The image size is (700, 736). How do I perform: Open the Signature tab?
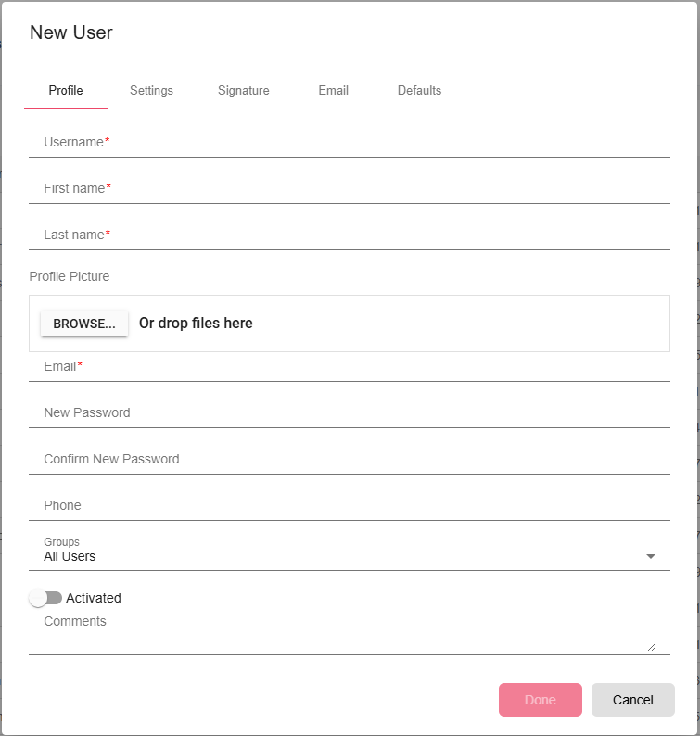[x=243, y=90]
